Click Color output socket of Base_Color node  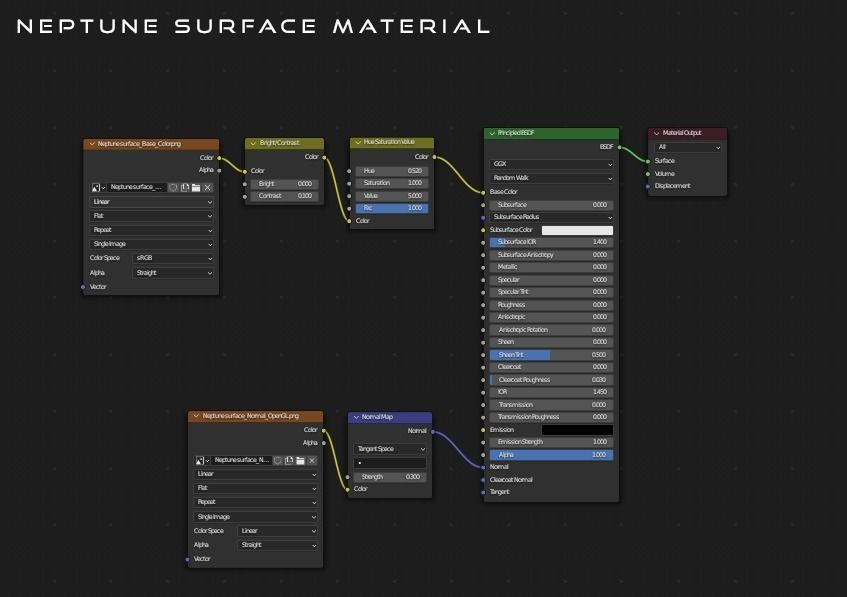219,158
